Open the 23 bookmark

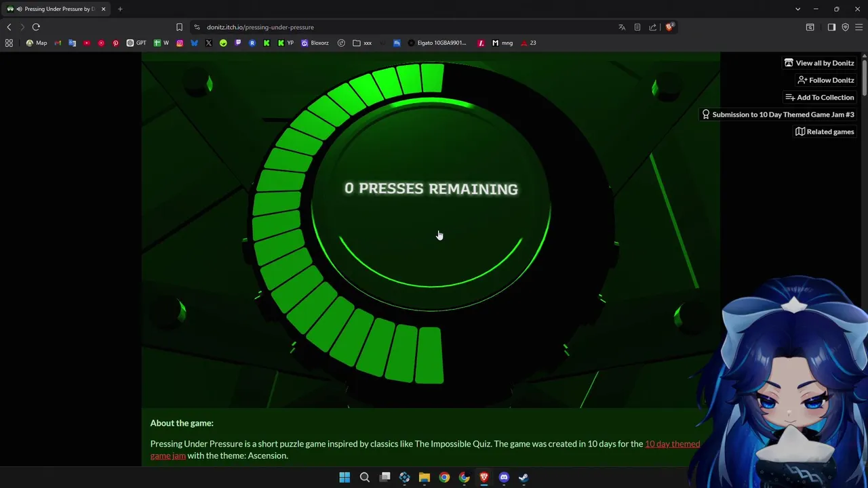tap(528, 43)
